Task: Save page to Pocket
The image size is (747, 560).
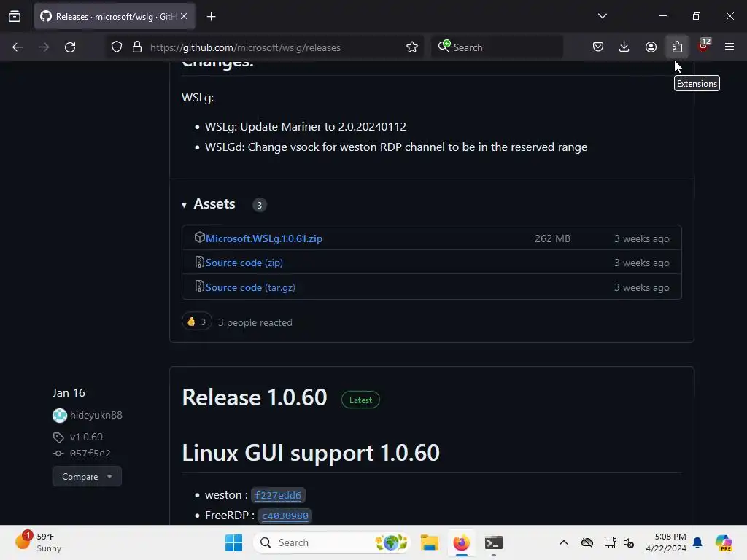Action: [x=598, y=47]
